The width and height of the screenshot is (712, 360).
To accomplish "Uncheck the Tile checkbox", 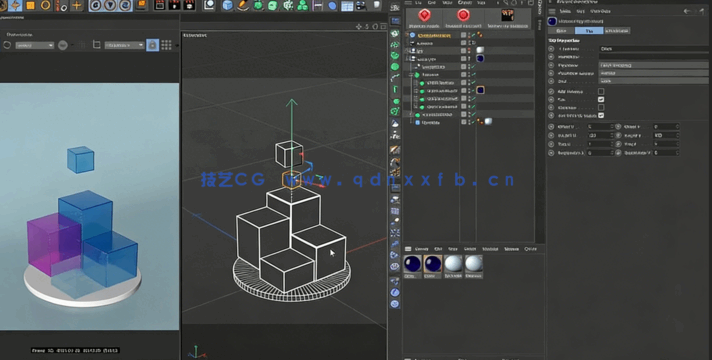I will [x=601, y=99].
